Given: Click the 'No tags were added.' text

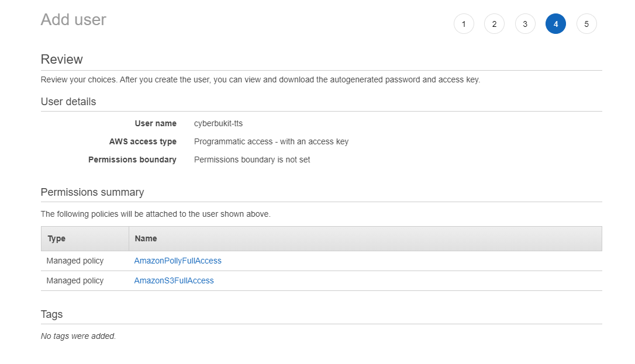Looking at the screenshot, I should tap(78, 336).
